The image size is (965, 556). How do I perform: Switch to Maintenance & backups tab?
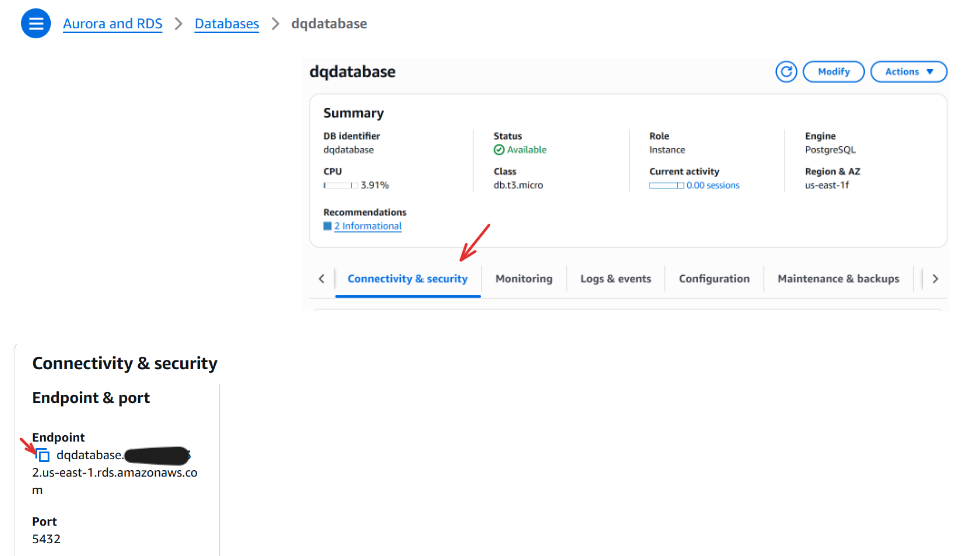click(838, 279)
